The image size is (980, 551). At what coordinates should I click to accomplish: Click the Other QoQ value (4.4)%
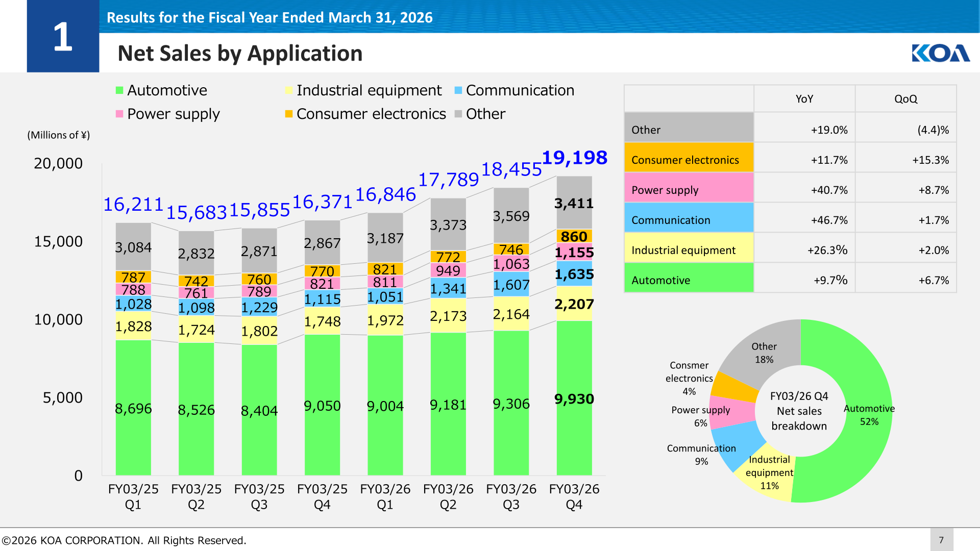(933, 130)
